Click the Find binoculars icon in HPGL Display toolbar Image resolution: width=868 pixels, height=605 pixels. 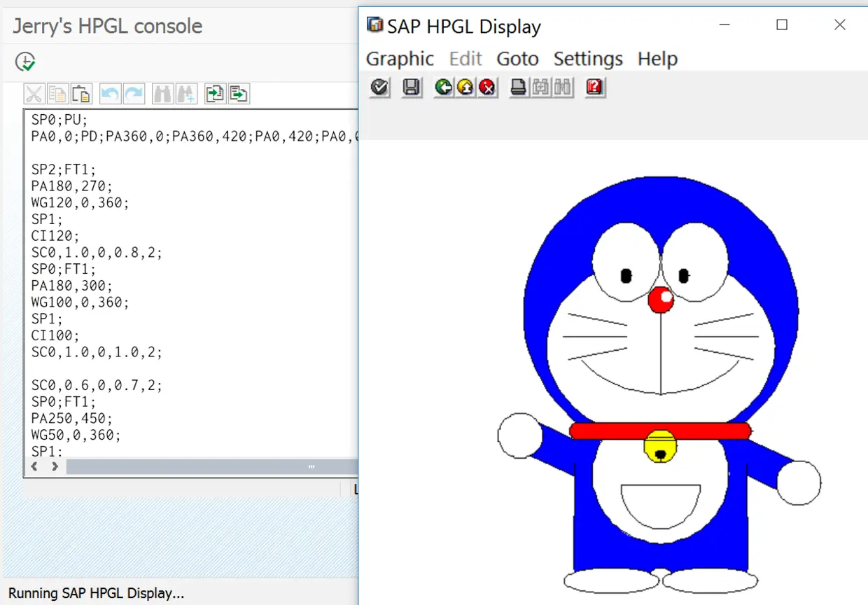pyautogui.click(x=540, y=88)
